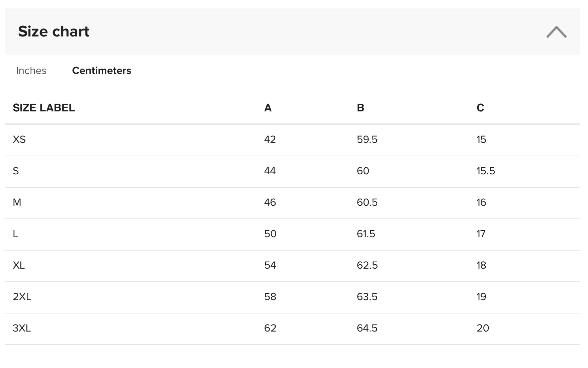Viewport: 588px width, 368px height.
Task: Select the 3XL size row label
Action: pyautogui.click(x=22, y=328)
